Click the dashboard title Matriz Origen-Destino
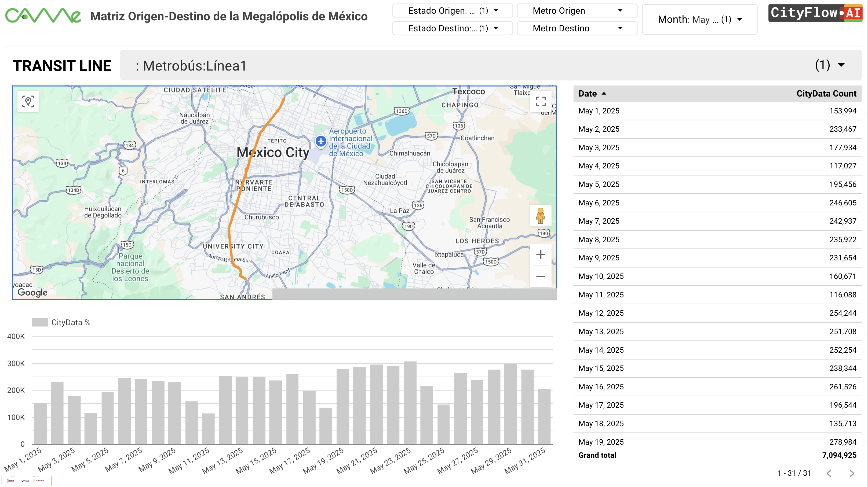 coord(229,16)
